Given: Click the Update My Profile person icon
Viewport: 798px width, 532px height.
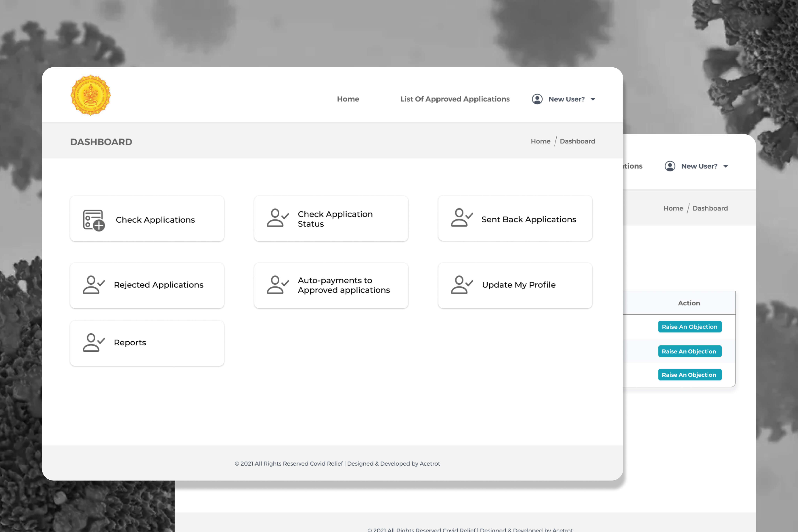Looking at the screenshot, I should pos(462,285).
